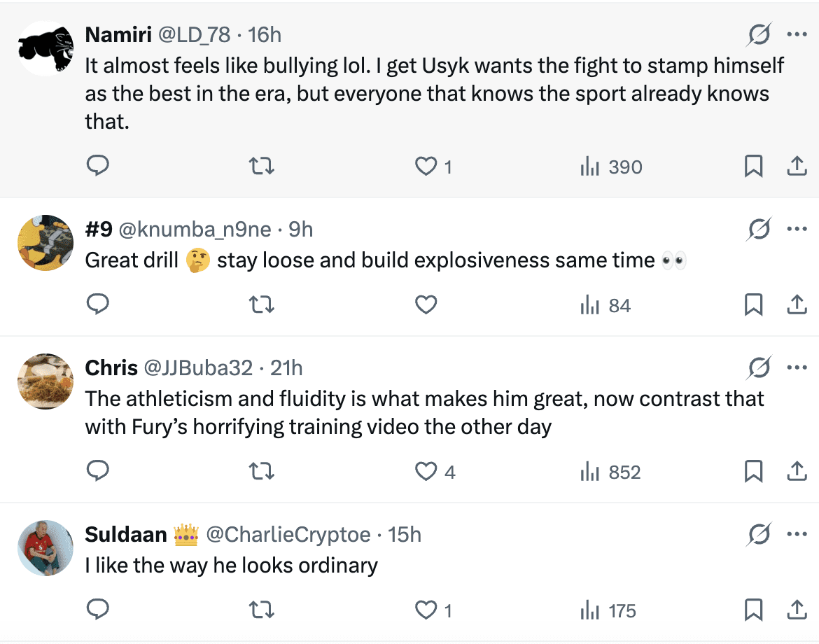Open Grok icon on Namiri's tweet
The width and height of the screenshot is (819, 644).
click(759, 34)
